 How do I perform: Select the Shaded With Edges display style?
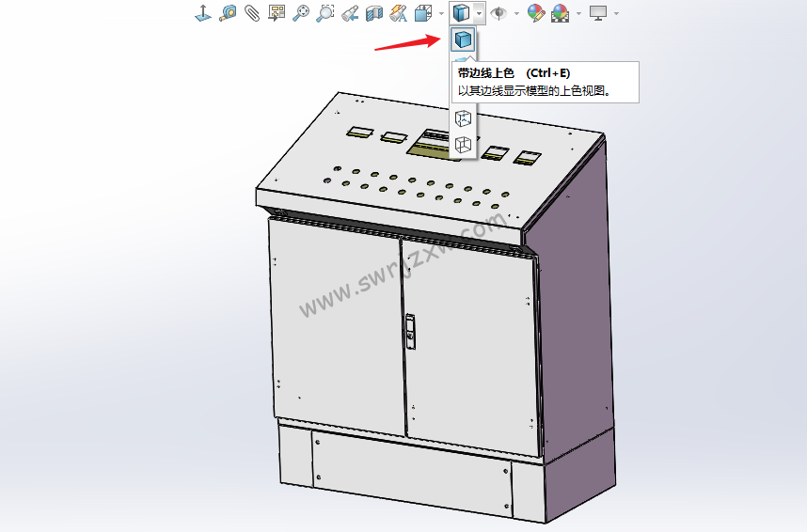[x=463, y=39]
